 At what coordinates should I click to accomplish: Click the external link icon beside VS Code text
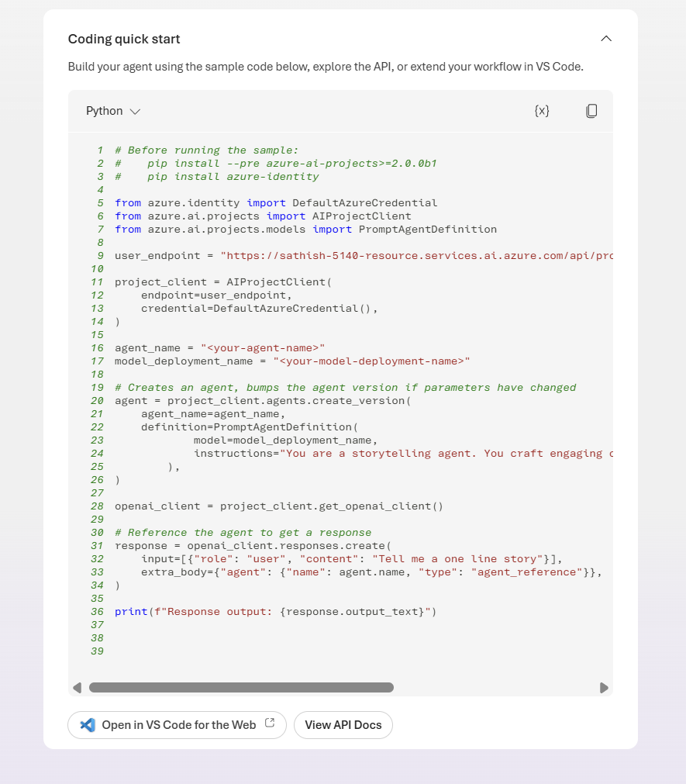click(270, 723)
